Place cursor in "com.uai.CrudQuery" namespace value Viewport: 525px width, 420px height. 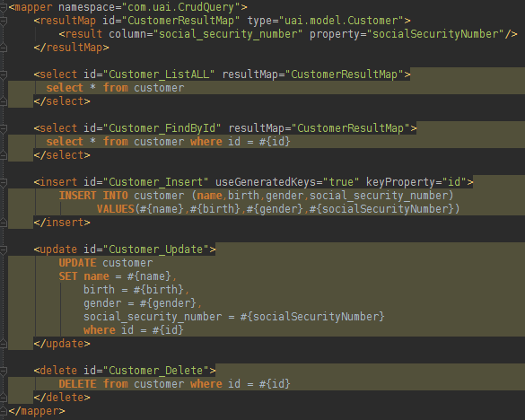click(x=180, y=7)
